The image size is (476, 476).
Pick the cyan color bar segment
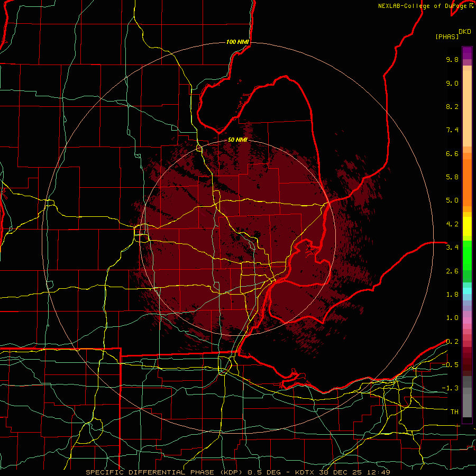point(467,291)
